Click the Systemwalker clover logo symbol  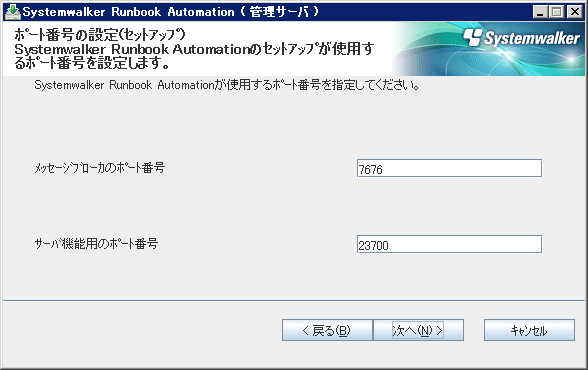tap(472, 37)
